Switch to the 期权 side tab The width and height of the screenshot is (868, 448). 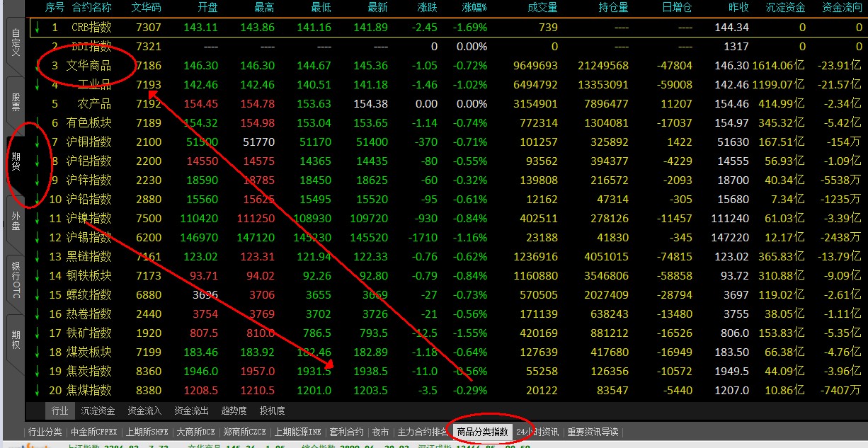tap(16, 340)
